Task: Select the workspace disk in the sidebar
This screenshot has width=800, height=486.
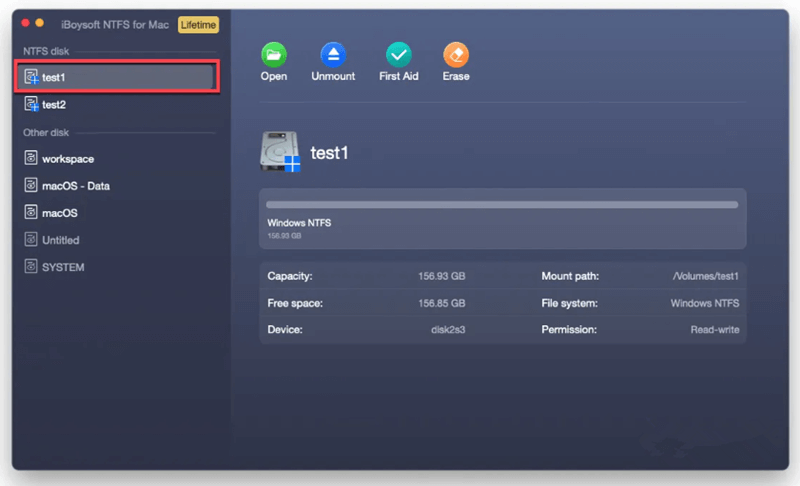Action: click(x=117, y=159)
